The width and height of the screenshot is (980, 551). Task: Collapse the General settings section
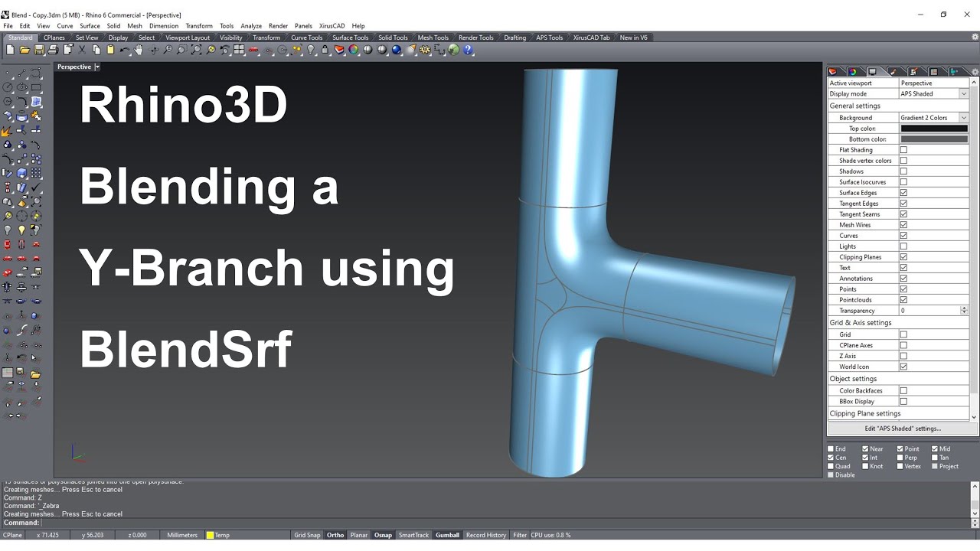tap(855, 106)
